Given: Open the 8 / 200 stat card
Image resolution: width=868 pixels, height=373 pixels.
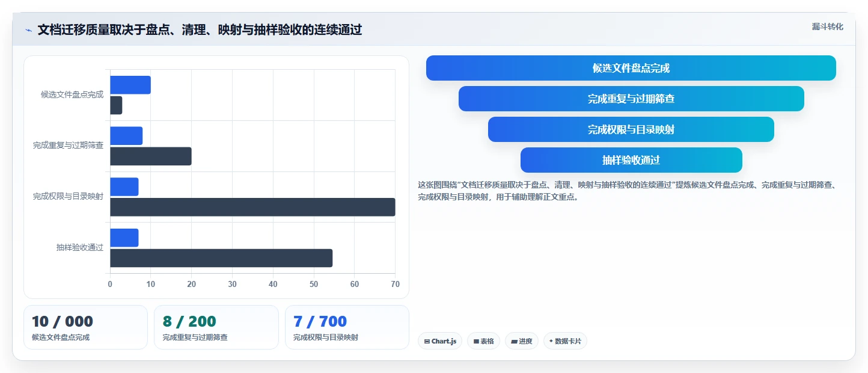Looking at the screenshot, I should coord(216,327).
